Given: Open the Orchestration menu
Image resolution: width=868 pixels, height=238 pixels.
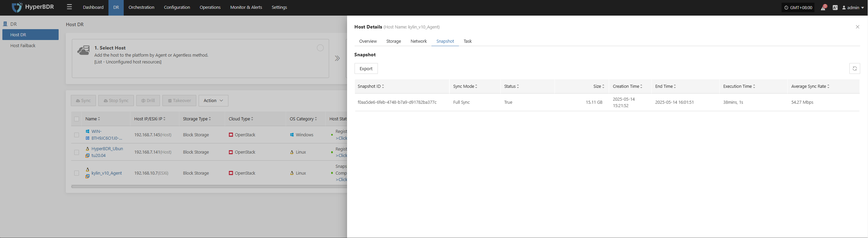Looking at the screenshot, I should (141, 7).
